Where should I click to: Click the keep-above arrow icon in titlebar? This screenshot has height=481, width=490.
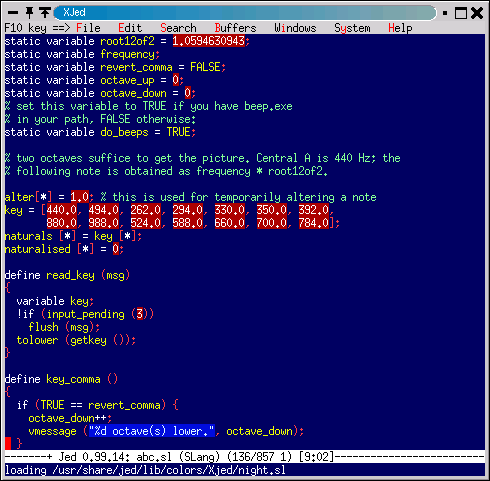click(45, 13)
